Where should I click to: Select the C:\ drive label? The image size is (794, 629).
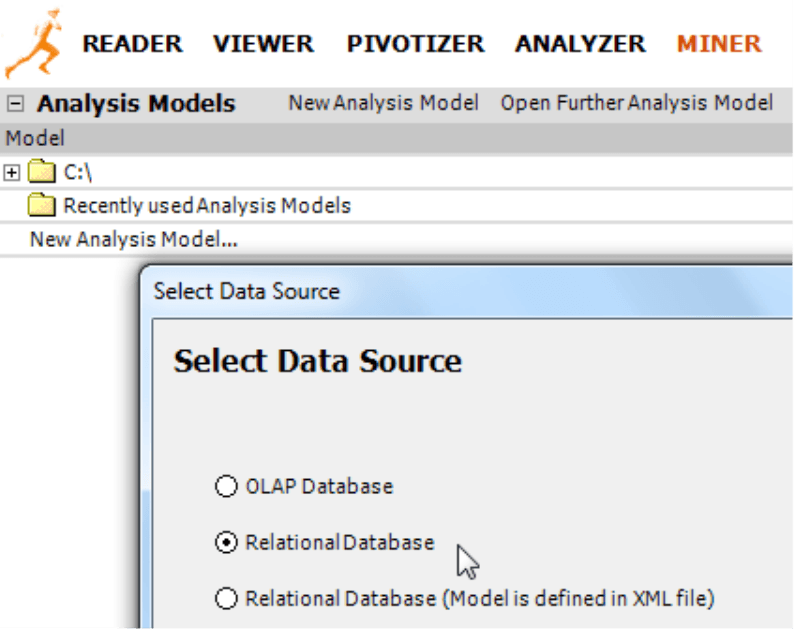(77, 172)
